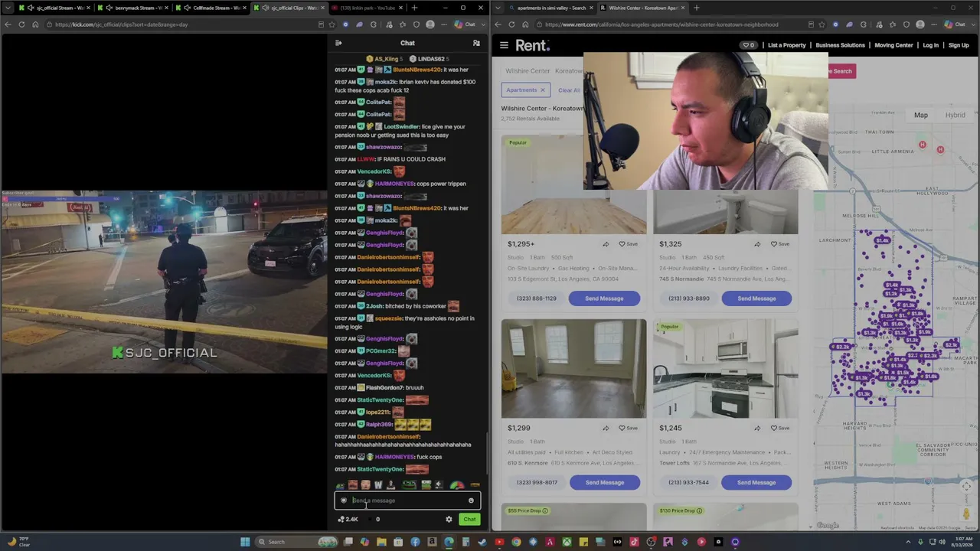Save the $1,325 listing with heart icon

click(x=779, y=244)
